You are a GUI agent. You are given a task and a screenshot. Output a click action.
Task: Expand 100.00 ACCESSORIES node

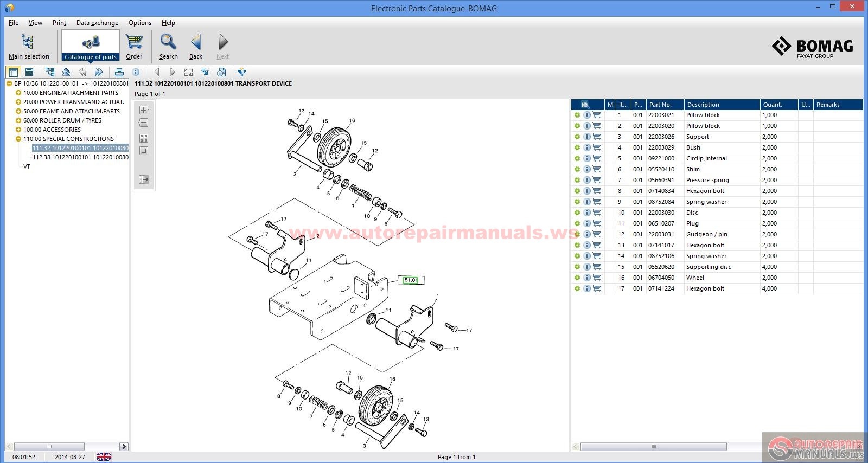[18, 130]
